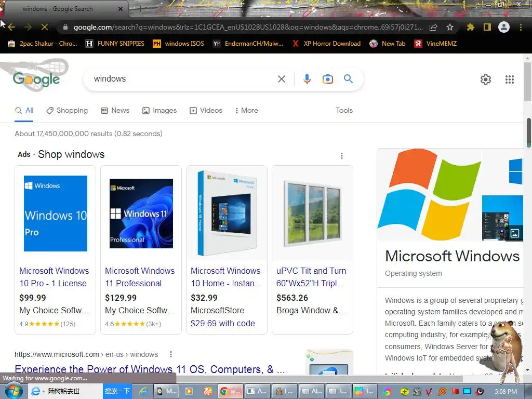Switch to the Chrome taskbar button

click(231, 391)
